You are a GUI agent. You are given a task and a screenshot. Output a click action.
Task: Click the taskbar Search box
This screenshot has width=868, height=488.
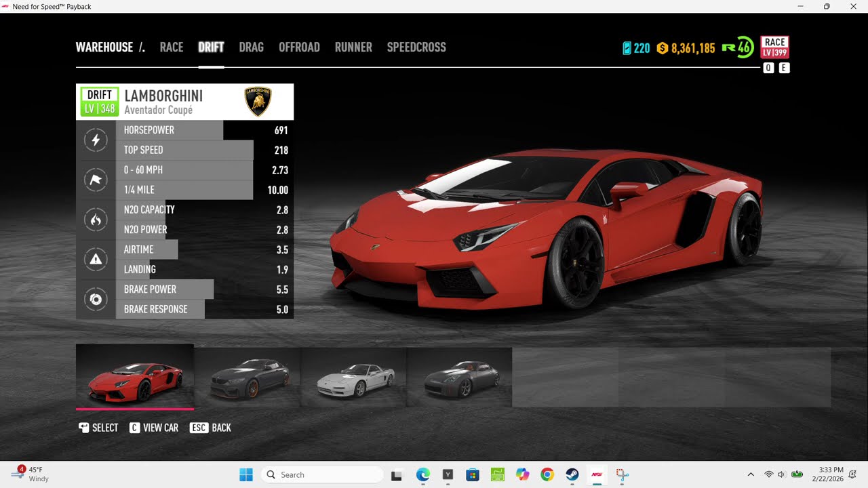point(321,474)
